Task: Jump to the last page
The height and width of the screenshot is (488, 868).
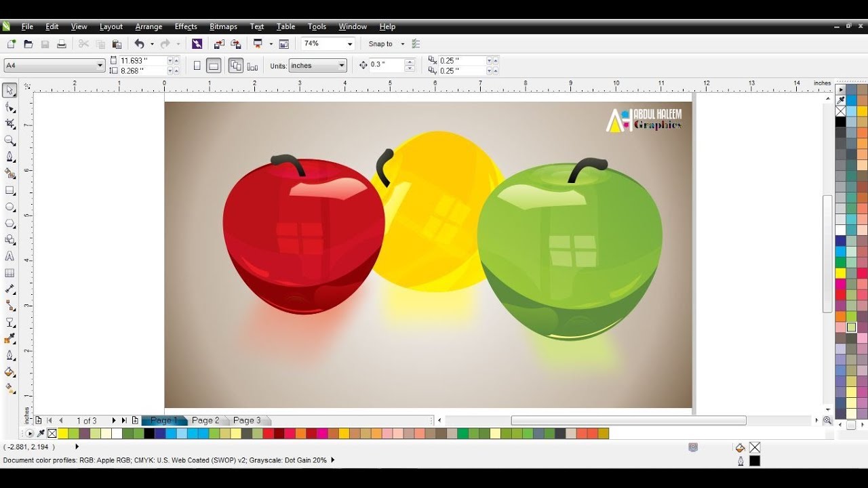Action: pyautogui.click(x=124, y=421)
